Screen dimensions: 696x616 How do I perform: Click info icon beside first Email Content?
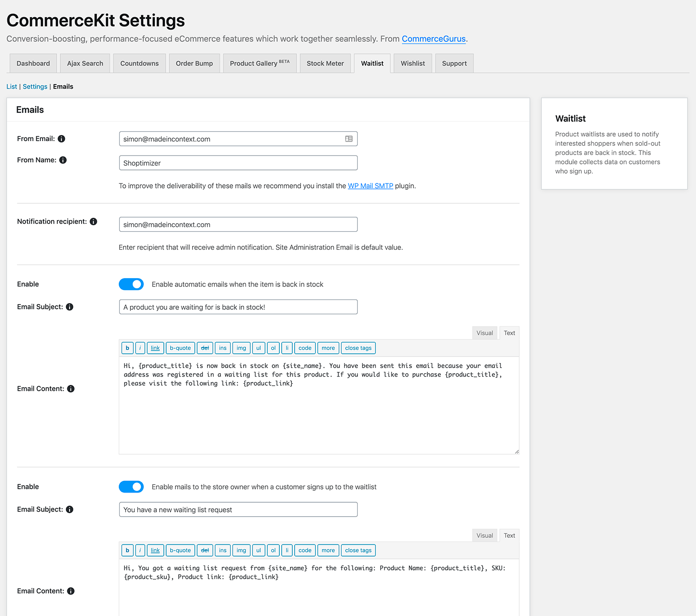coord(71,389)
